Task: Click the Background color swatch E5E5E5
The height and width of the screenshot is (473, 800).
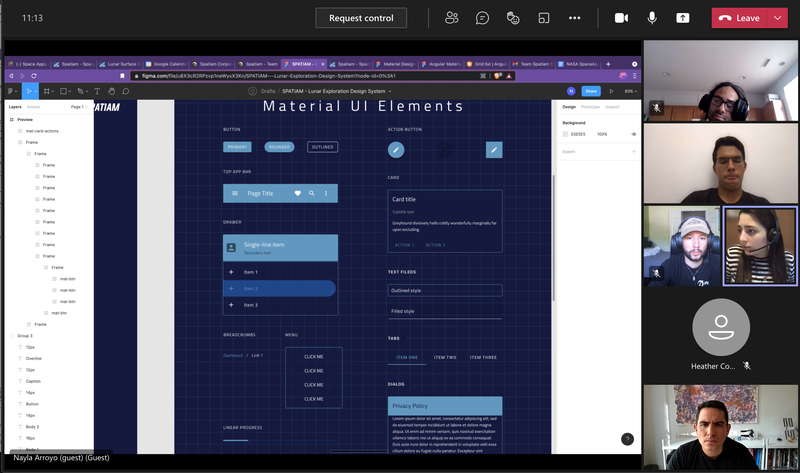Action: point(566,133)
